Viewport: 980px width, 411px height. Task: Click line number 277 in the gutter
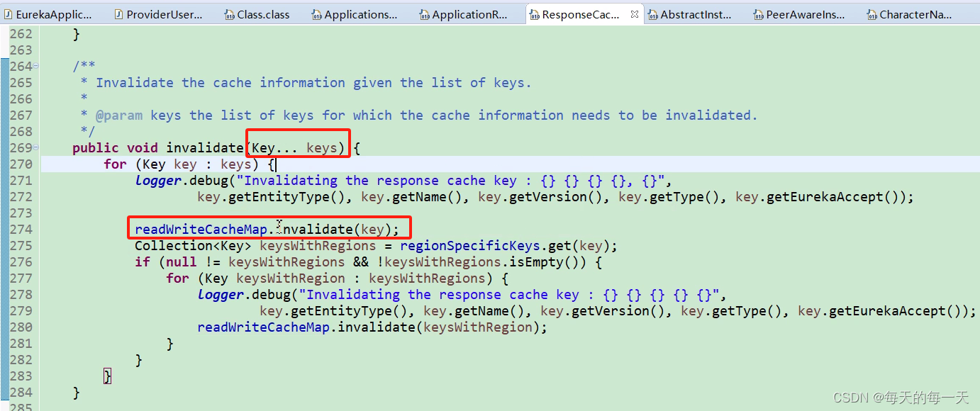(21, 278)
